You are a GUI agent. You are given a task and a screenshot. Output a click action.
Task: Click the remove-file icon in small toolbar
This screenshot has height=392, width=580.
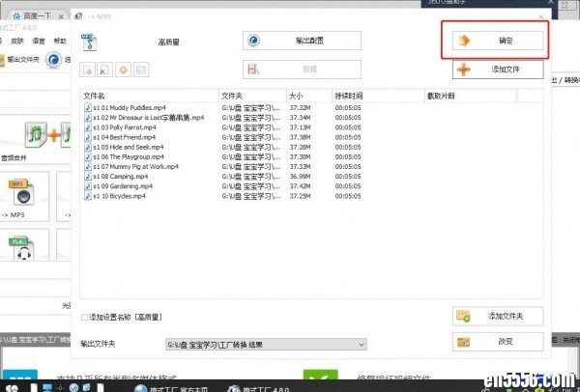tap(88, 70)
